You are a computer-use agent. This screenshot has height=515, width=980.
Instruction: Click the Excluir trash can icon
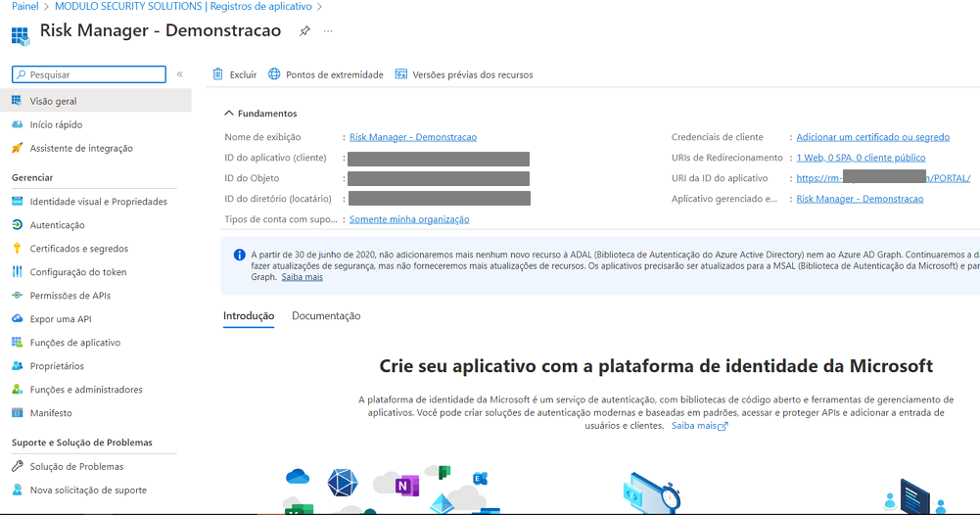point(217,74)
